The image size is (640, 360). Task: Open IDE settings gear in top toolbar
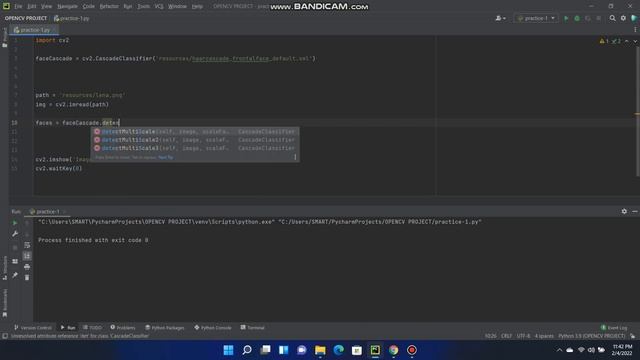pyautogui.click(x=623, y=18)
